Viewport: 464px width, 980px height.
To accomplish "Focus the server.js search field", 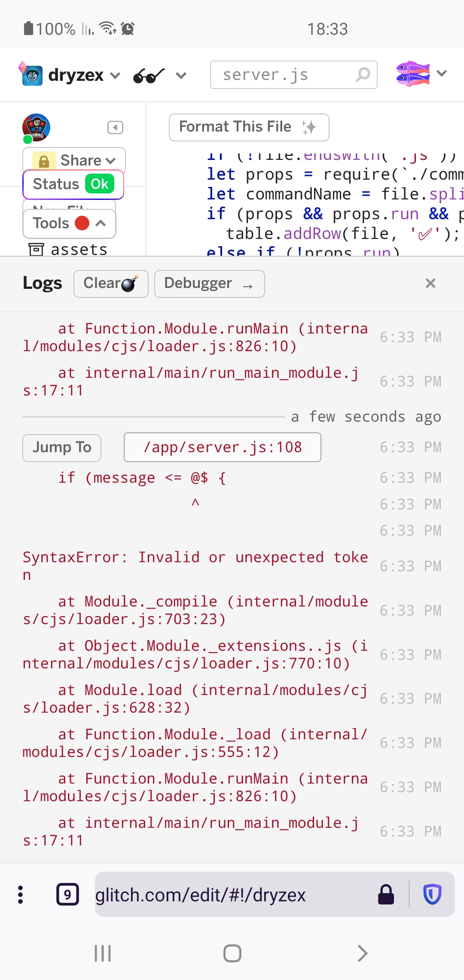I will coord(294,75).
